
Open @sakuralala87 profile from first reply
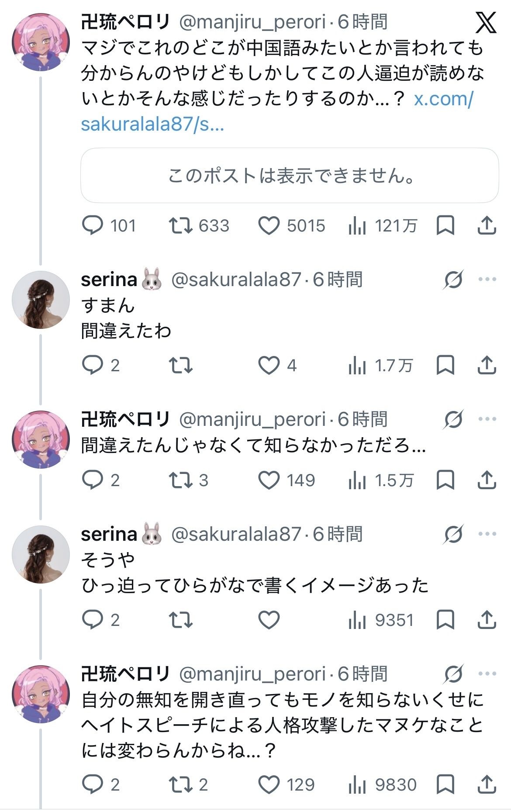pos(236,280)
